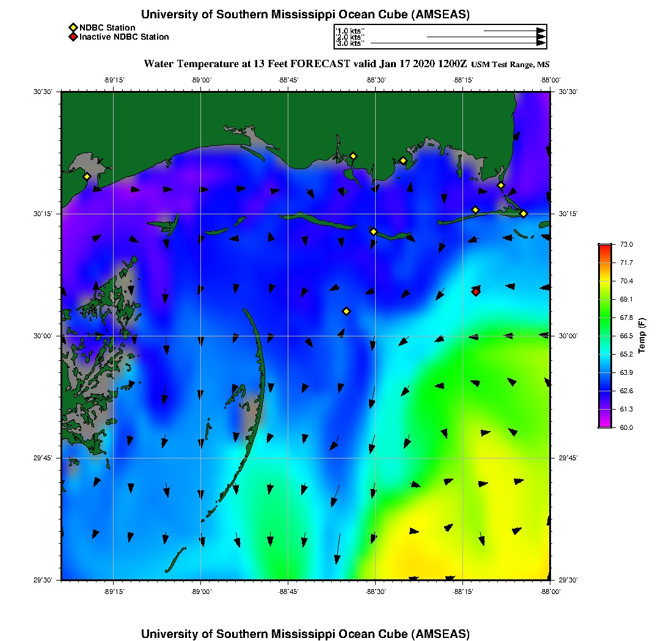Click the yellow station marker just left of -88°15' near 30°15'
This screenshot has height=641, width=672.
(475, 210)
